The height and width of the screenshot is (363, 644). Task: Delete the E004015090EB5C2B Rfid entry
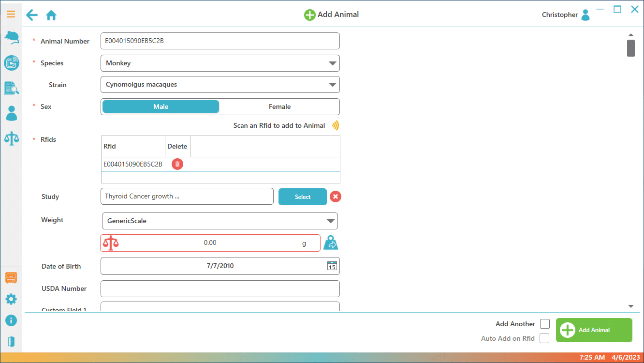tap(177, 164)
